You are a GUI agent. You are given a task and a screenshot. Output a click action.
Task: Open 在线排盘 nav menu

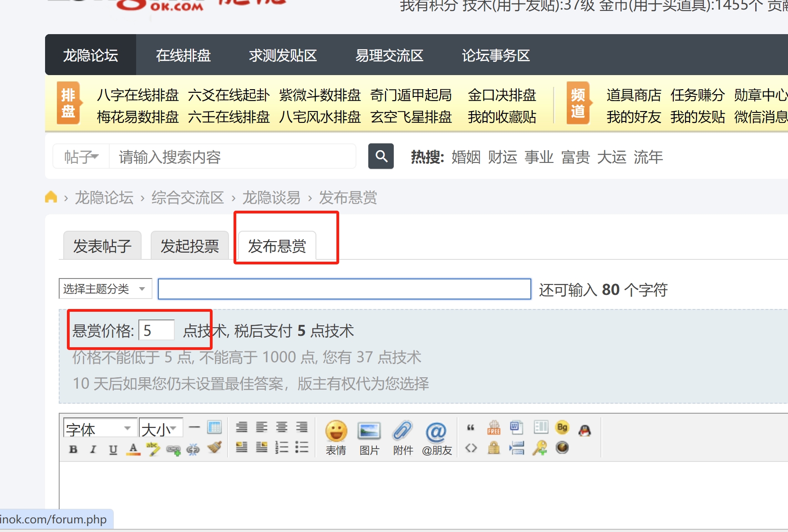(x=183, y=55)
